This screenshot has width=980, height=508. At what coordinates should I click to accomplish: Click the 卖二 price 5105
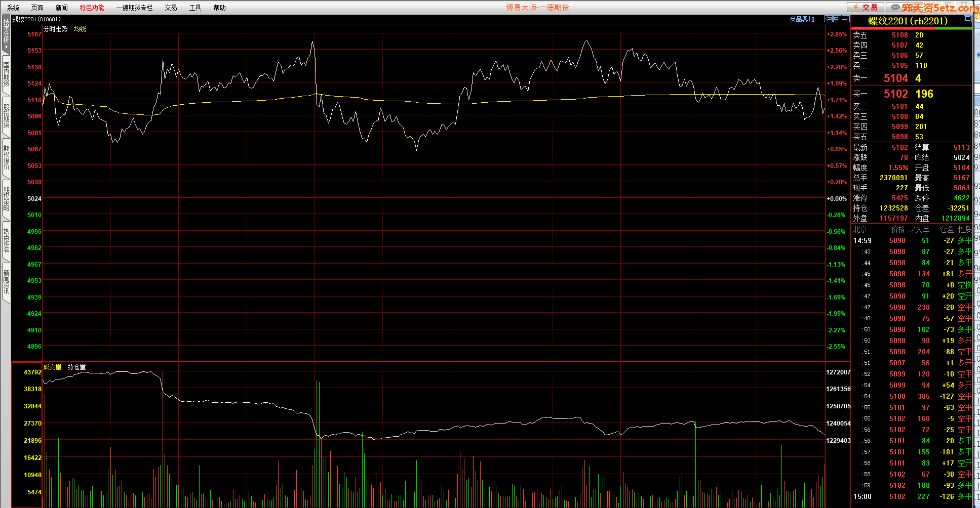[899, 65]
